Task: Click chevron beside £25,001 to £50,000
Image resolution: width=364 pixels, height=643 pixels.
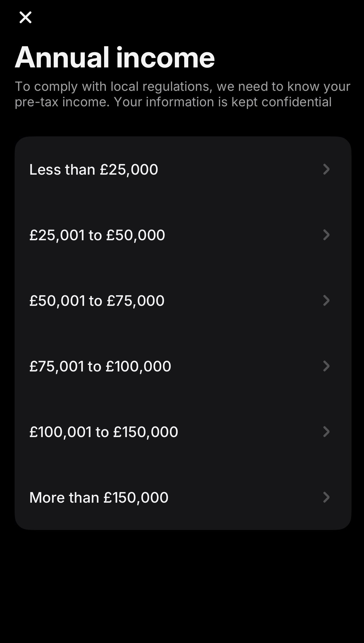Action: pyautogui.click(x=326, y=235)
